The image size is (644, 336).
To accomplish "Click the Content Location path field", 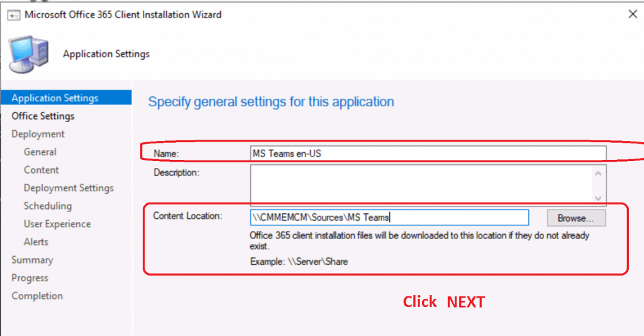I will pos(389,217).
